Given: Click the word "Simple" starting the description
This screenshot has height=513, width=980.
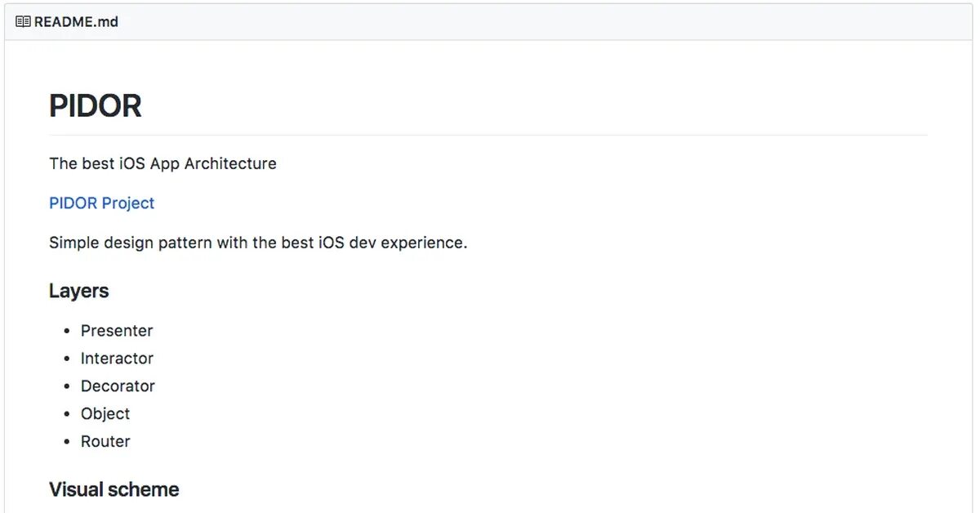Looking at the screenshot, I should [73, 243].
